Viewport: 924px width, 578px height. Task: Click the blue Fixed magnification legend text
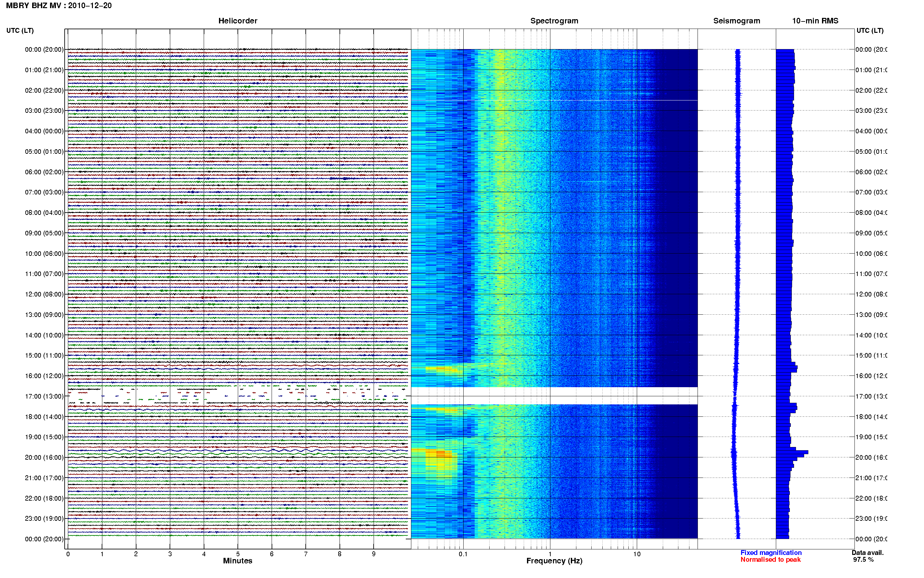(771, 553)
